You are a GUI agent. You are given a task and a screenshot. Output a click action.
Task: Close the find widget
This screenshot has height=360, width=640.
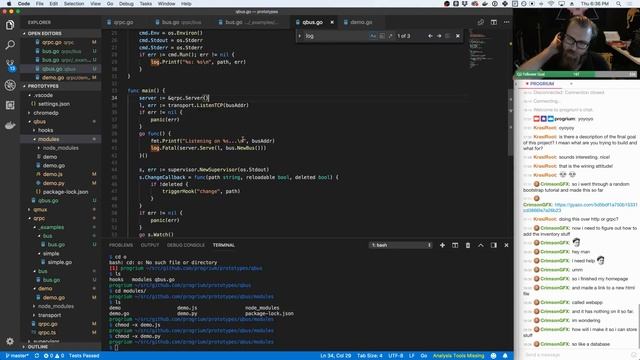tap(458, 36)
